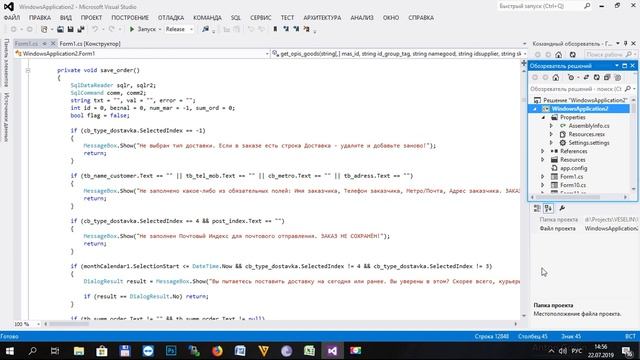This screenshot has width=640, height=360.
Task: Select Settings.settings in the solution tree
Action: tap(589, 143)
